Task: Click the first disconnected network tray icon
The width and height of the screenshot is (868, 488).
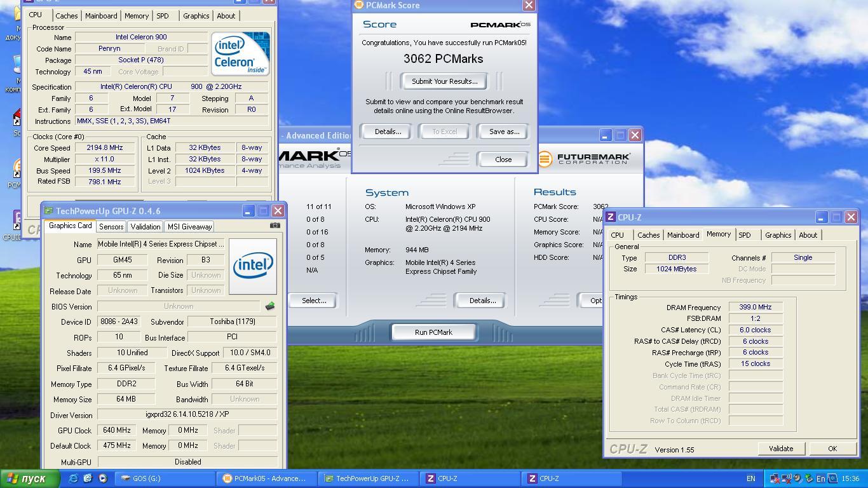Action: (x=775, y=478)
